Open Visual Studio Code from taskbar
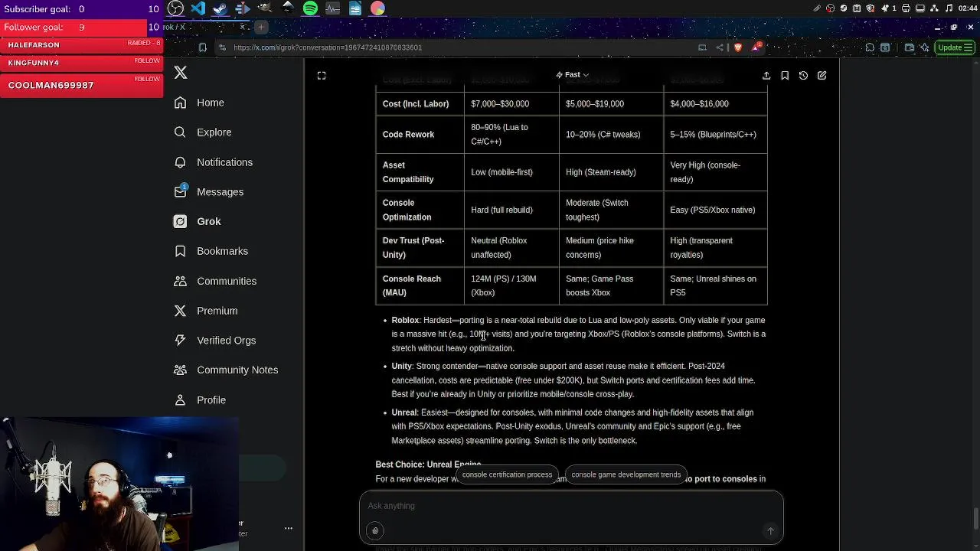 [x=198, y=8]
